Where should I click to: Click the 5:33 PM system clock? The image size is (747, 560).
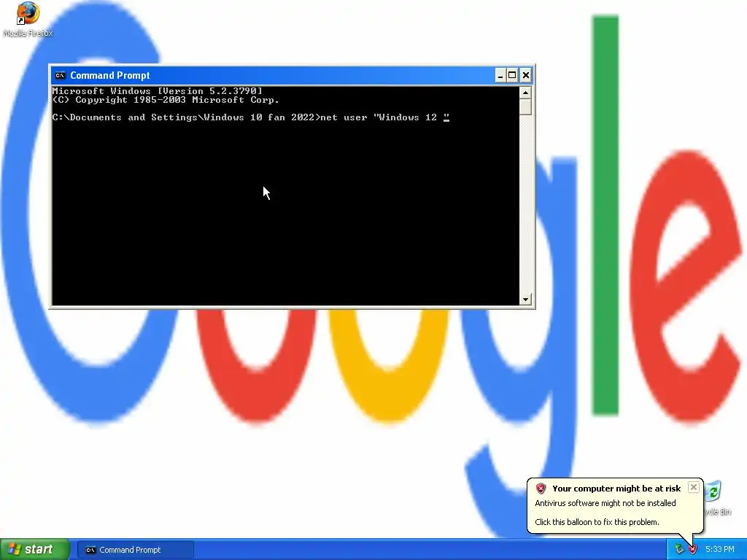pyautogui.click(x=720, y=550)
